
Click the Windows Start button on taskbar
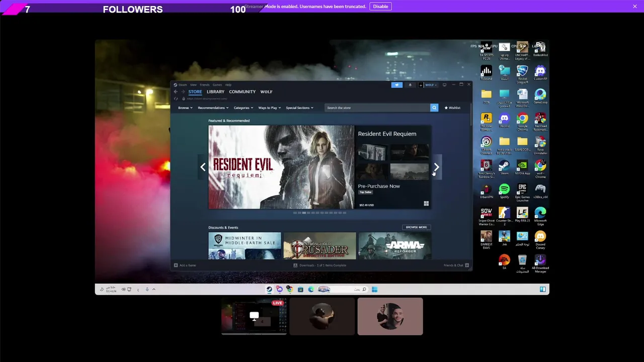pos(374,289)
